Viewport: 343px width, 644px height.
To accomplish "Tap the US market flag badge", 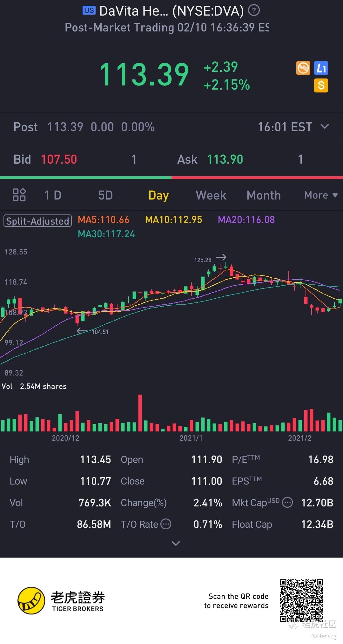I will [89, 10].
